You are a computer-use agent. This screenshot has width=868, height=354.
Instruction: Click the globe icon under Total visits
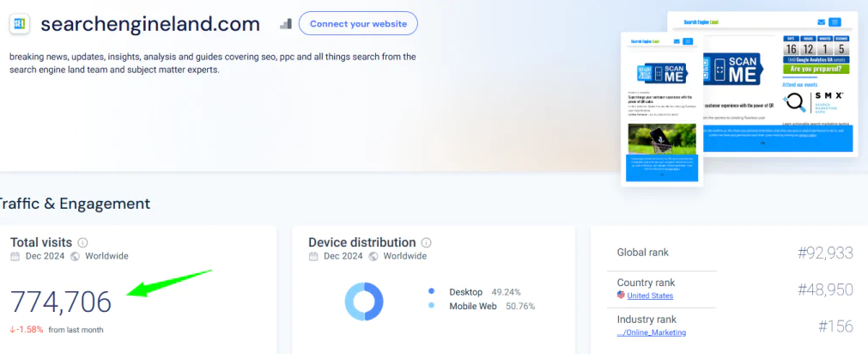[x=76, y=256]
